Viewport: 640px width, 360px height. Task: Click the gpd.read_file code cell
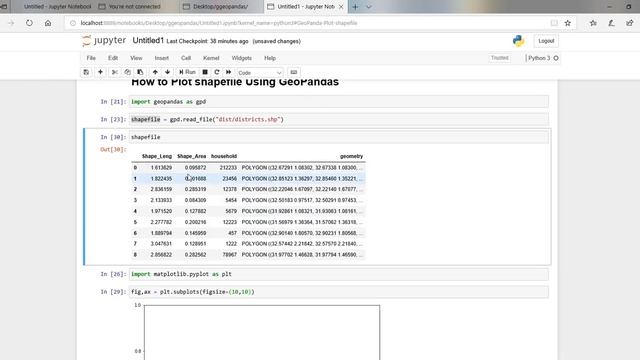point(339,119)
